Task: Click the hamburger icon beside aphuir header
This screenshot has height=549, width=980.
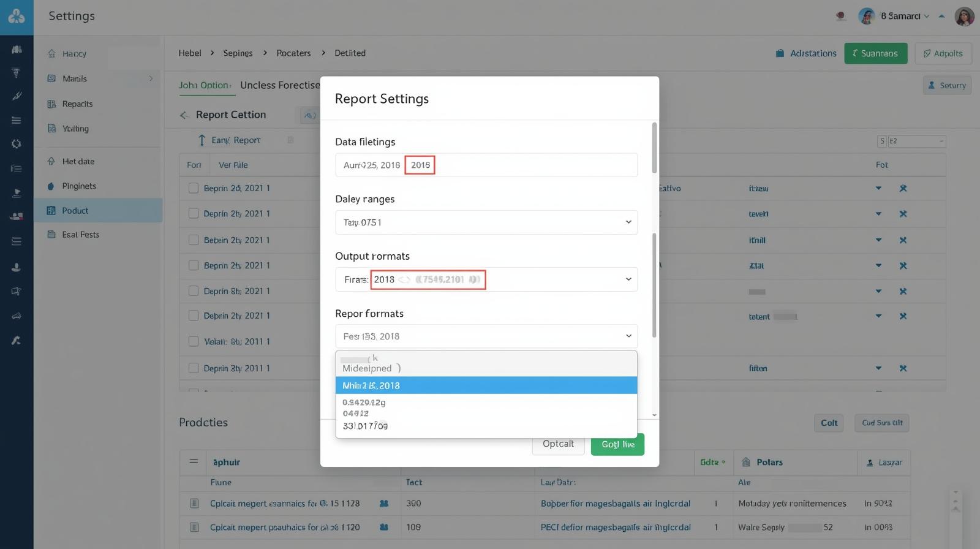Action: 194,462
